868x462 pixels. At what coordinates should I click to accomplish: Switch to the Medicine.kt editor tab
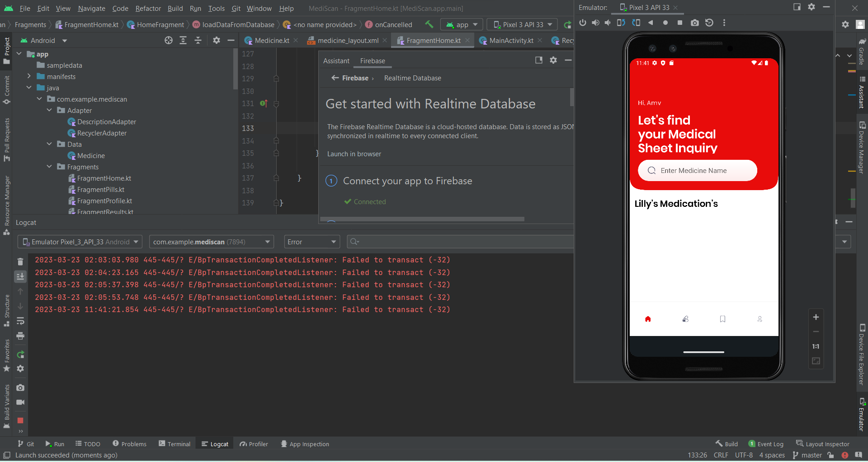[271, 40]
